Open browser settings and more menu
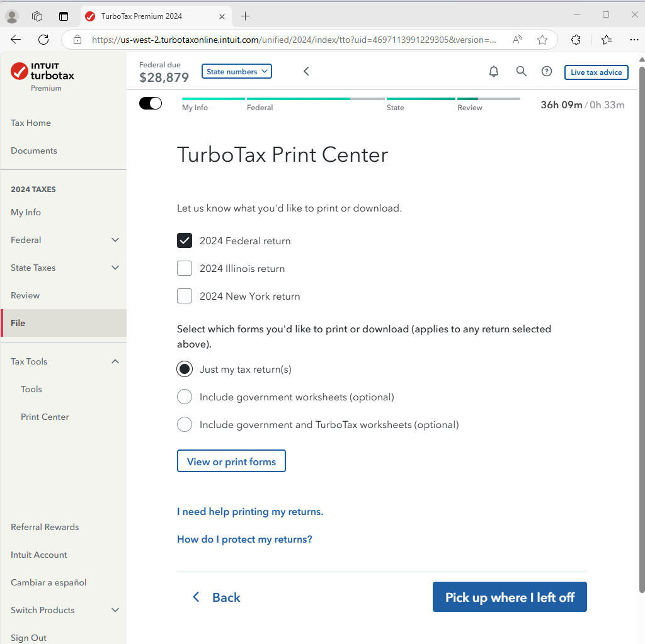 (x=634, y=40)
